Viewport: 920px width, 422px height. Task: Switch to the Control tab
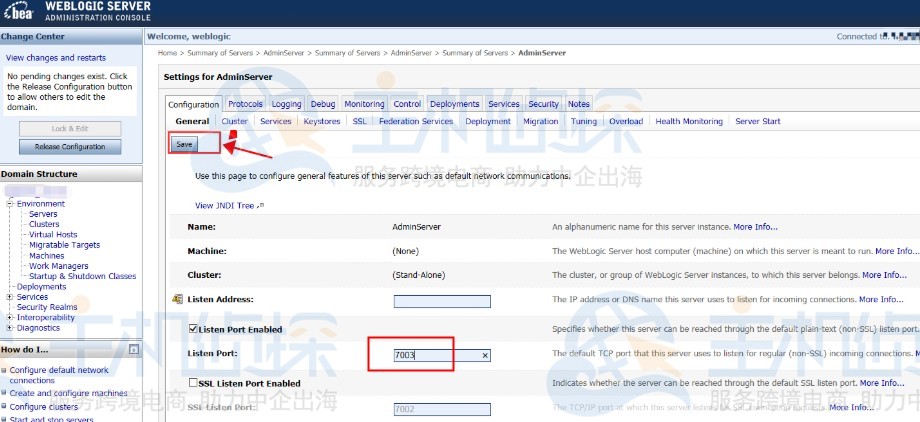click(407, 104)
